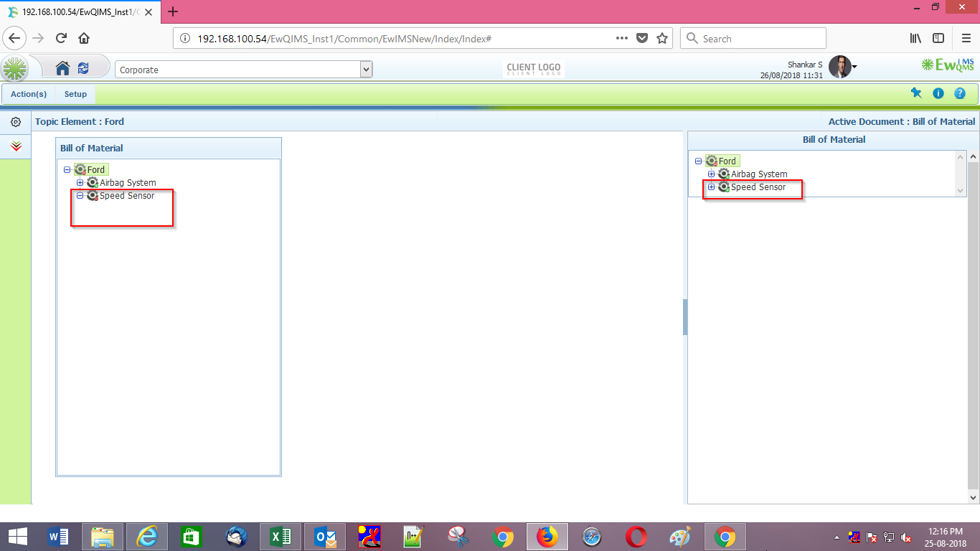
Task: Expand Airbag System in left tree
Action: point(80,183)
